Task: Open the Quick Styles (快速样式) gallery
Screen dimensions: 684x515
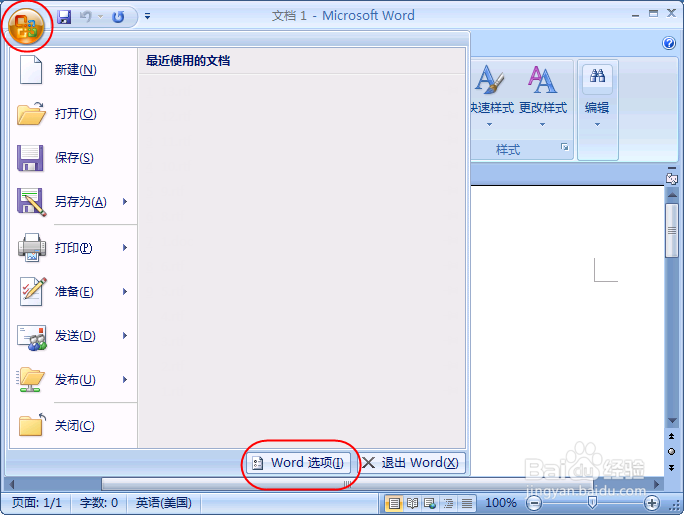Action: (491, 97)
